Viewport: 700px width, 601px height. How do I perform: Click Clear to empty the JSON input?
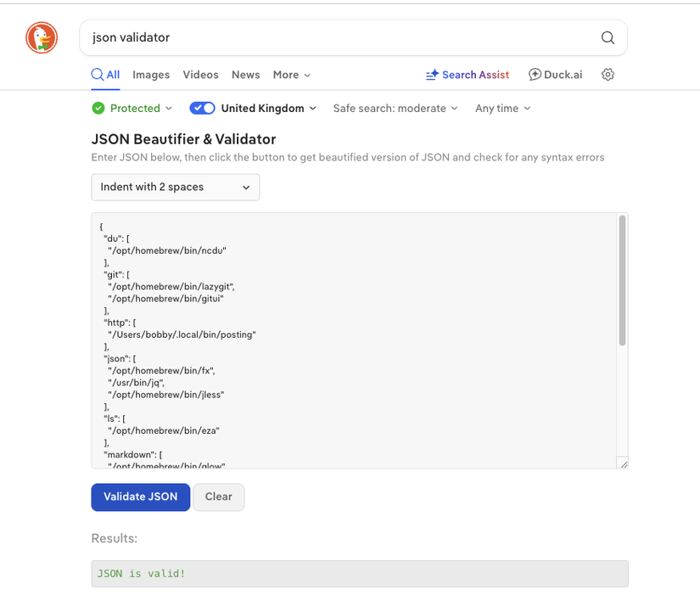[x=218, y=497]
